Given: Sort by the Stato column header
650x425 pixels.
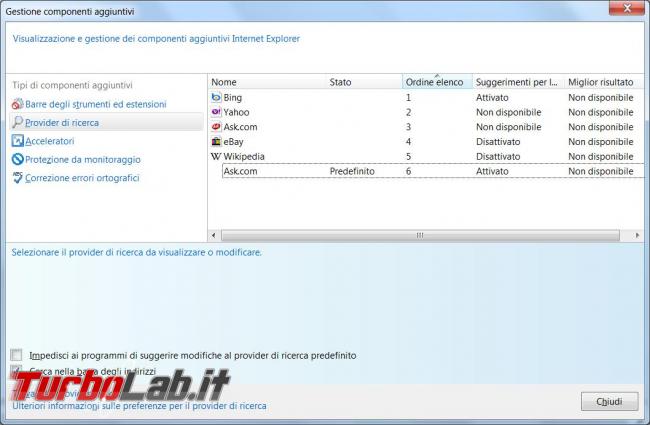Looking at the screenshot, I should coord(364,82).
